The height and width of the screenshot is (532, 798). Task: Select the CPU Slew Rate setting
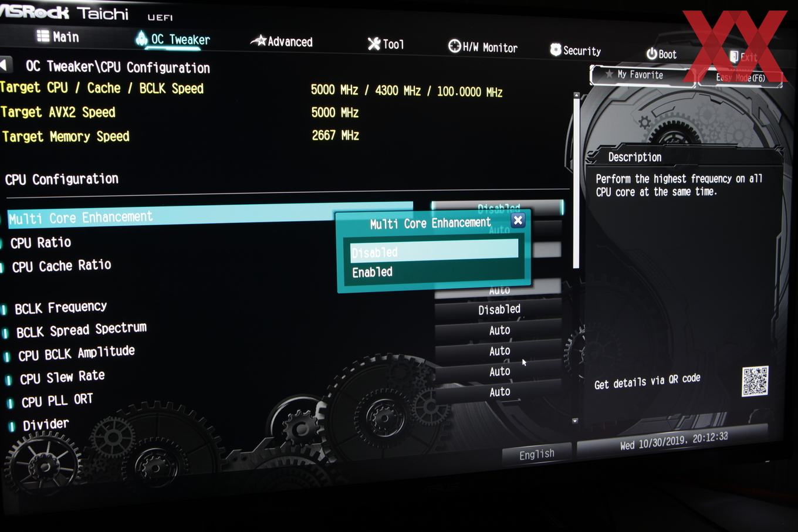click(x=62, y=377)
